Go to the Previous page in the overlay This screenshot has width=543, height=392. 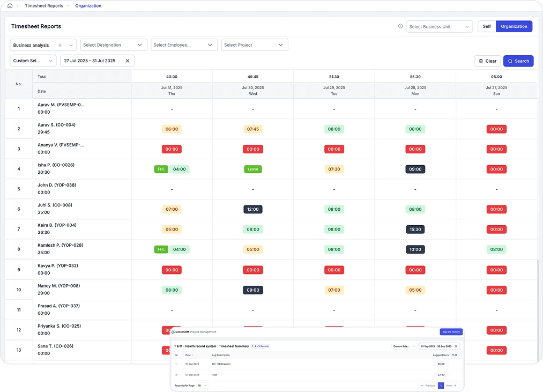[x=428, y=386]
